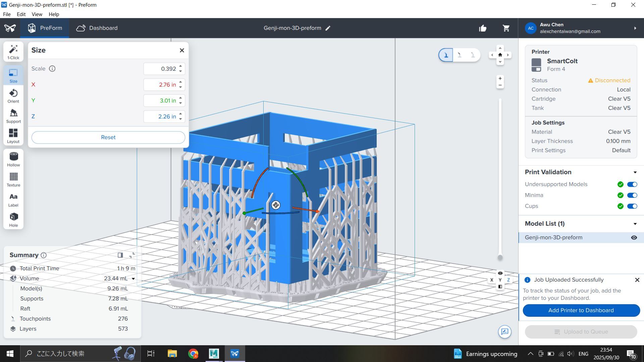Screen dimensions: 644x362
Task: Click the shopping cart icon
Action: [x=506, y=28]
